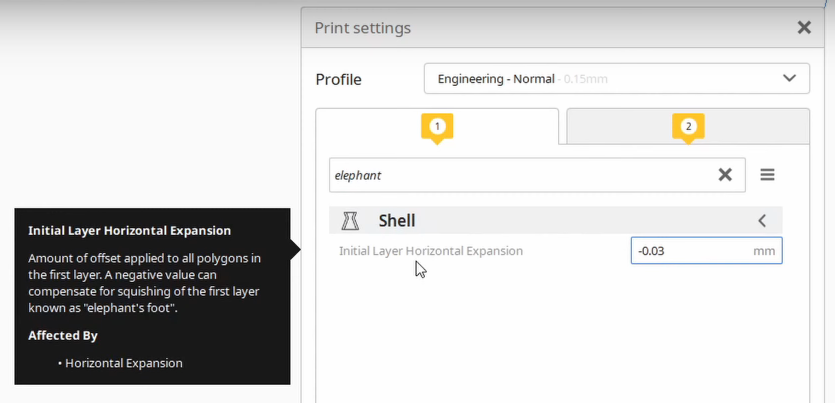Open the settings visibility hamburger menu
The image size is (835, 403).
(x=767, y=175)
